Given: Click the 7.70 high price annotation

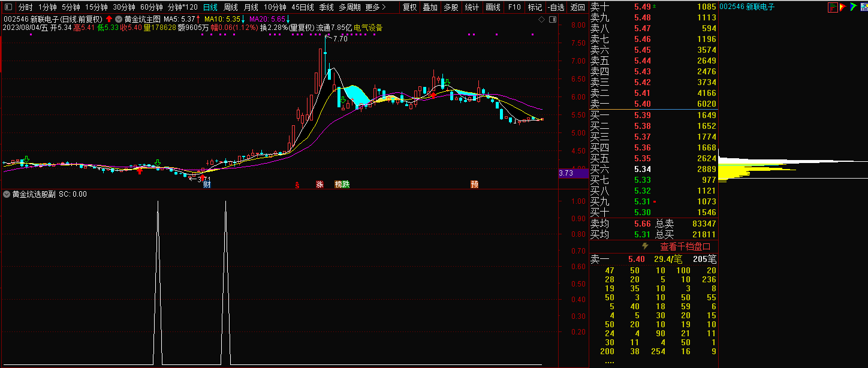Looking at the screenshot, I should click(x=340, y=39).
